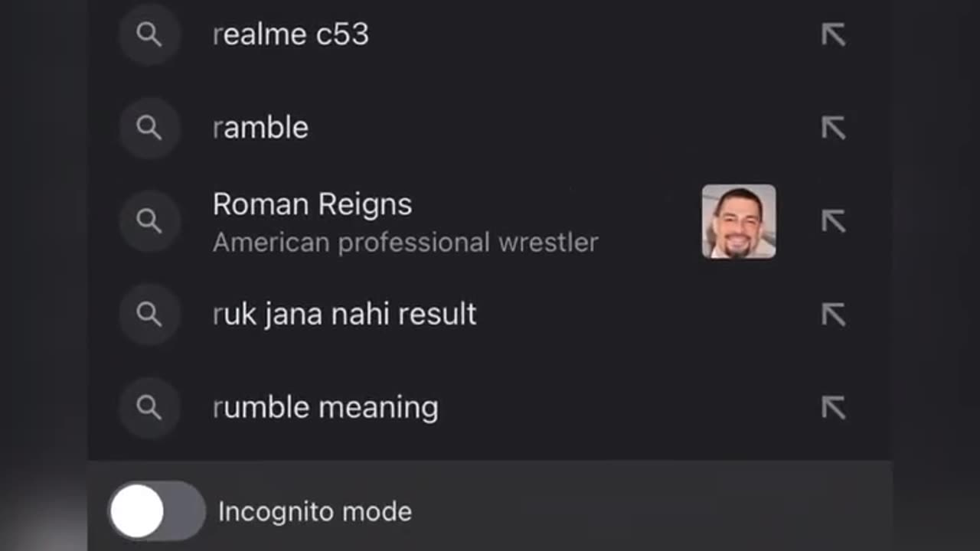
Task: Search for realme c53
Action: (x=291, y=34)
